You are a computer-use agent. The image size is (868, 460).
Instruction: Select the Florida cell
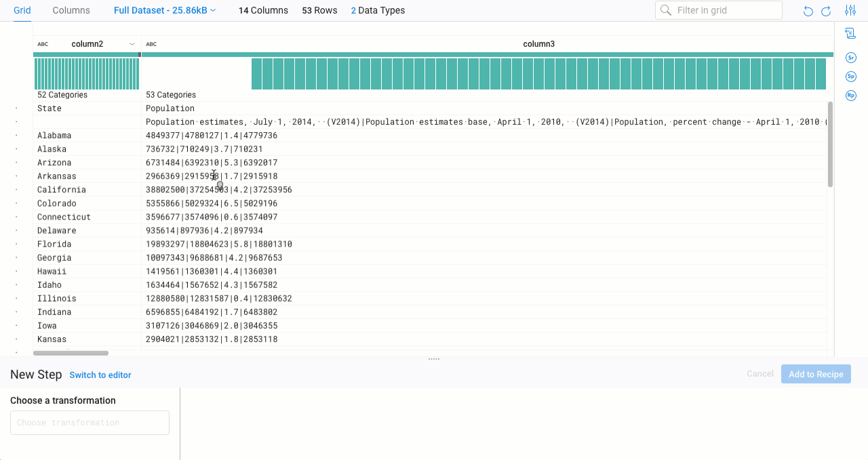(x=87, y=244)
